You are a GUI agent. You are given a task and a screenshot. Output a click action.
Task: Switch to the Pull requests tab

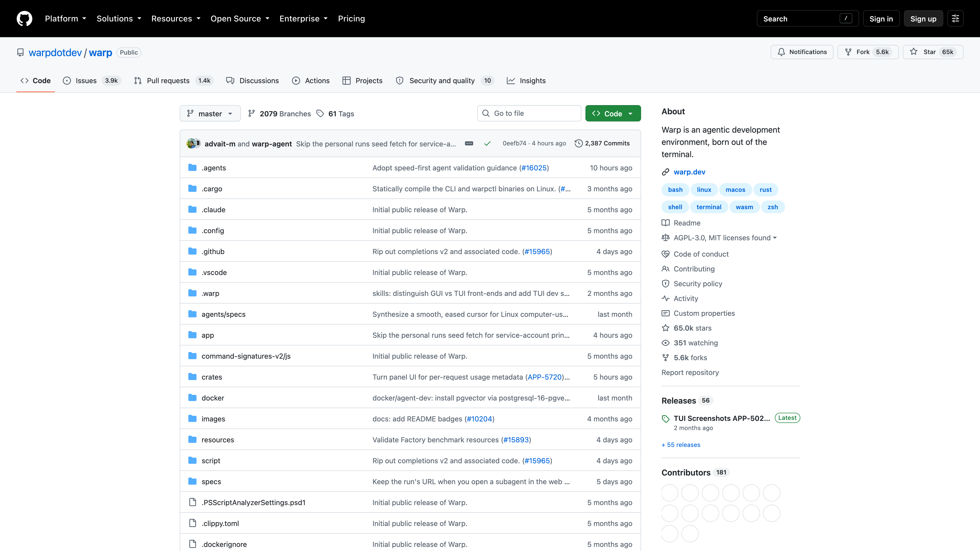174,81
